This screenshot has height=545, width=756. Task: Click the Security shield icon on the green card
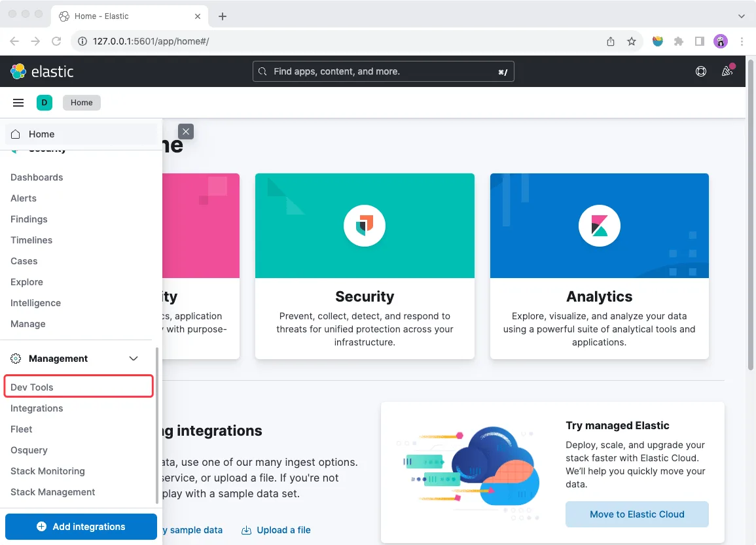click(364, 225)
